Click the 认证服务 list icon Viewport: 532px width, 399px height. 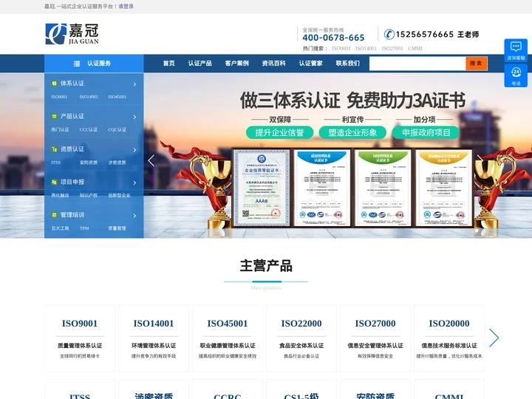(77, 64)
